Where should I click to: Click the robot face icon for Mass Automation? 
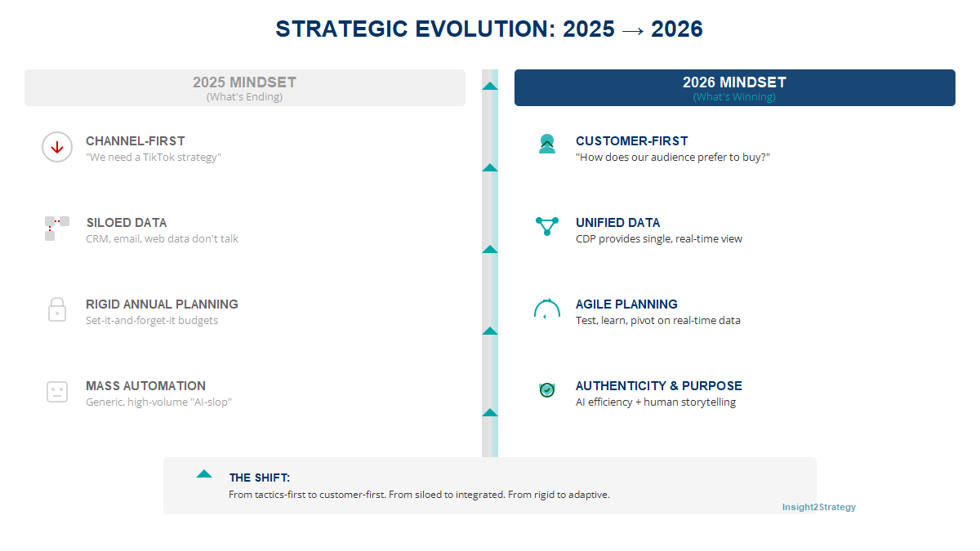57,392
